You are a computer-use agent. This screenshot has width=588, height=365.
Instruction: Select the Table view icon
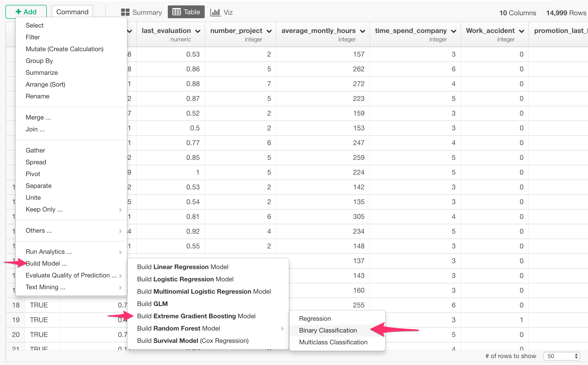click(x=186, y=12)
